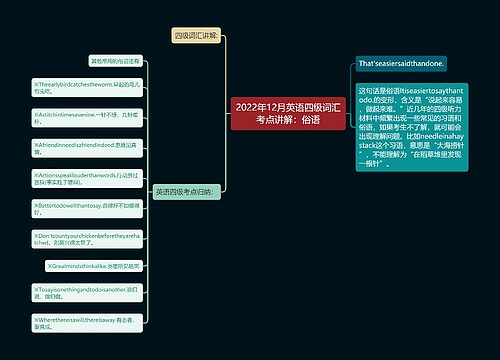The height and width of the screenshot is (360, 500).
Task: Select the Wherethereisawillthereisaway node
Action: 87,323
